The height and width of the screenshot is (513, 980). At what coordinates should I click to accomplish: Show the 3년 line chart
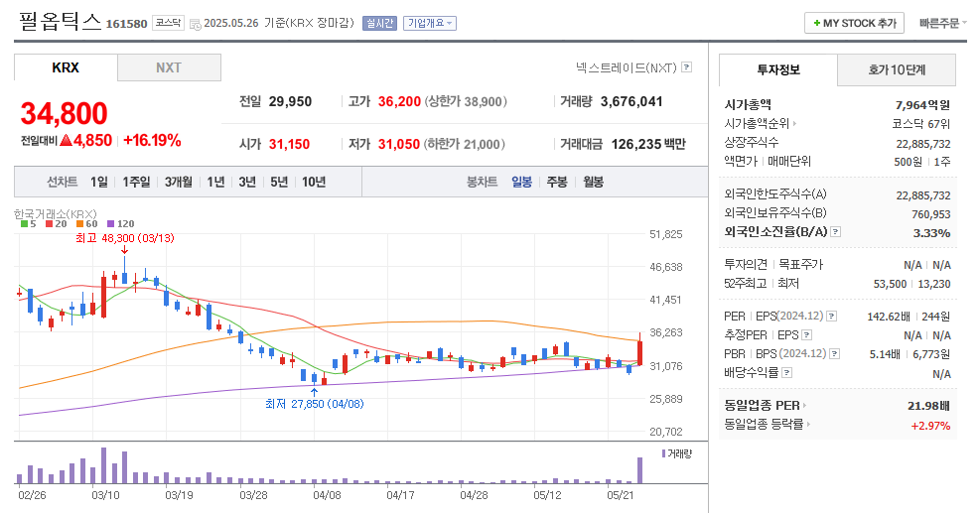click(x=247, y=182)
